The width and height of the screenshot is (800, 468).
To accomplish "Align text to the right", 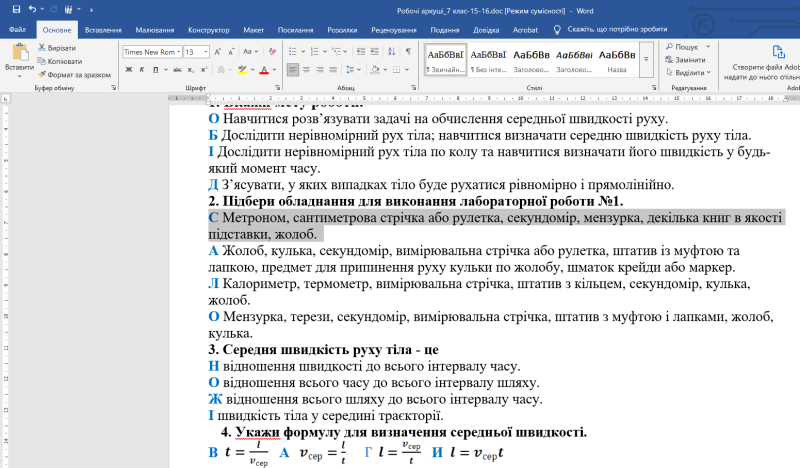I will pyautogui.click(x=319, y=70).
